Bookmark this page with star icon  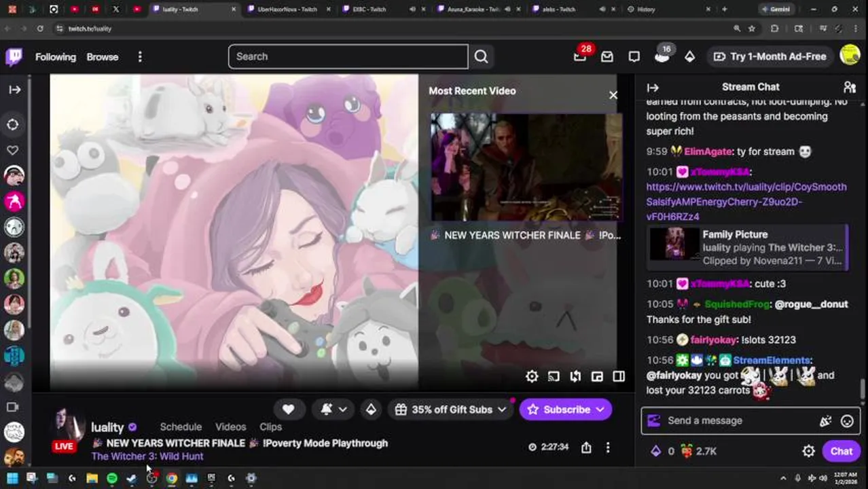coord(751,29)
